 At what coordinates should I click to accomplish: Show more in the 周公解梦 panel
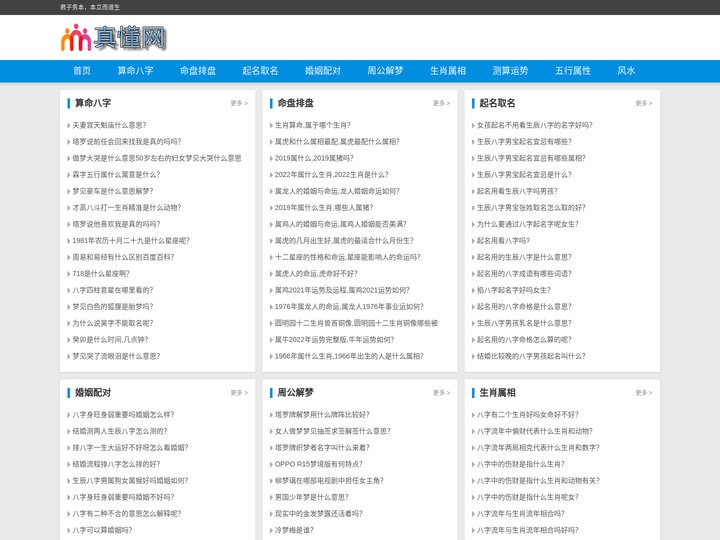(441, 393)
